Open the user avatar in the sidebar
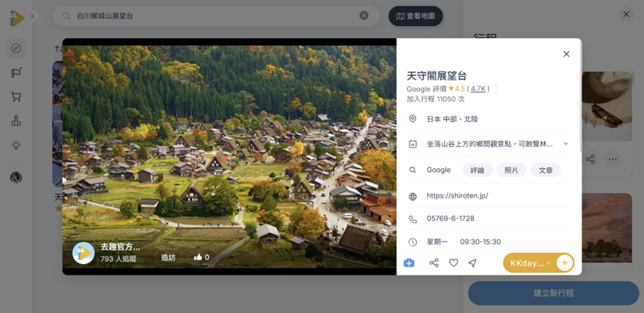Viewport: 644px width, 313px height. [16, 177]
